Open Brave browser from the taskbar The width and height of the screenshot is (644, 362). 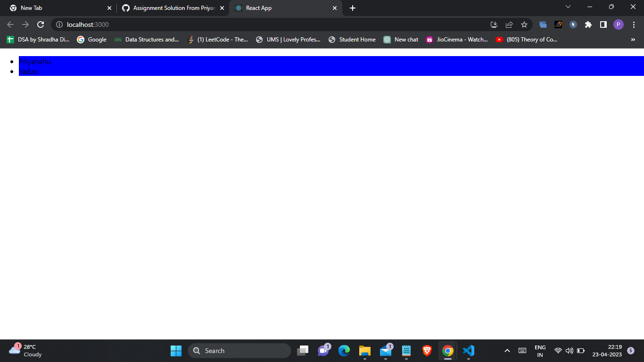tap(427, 351)
